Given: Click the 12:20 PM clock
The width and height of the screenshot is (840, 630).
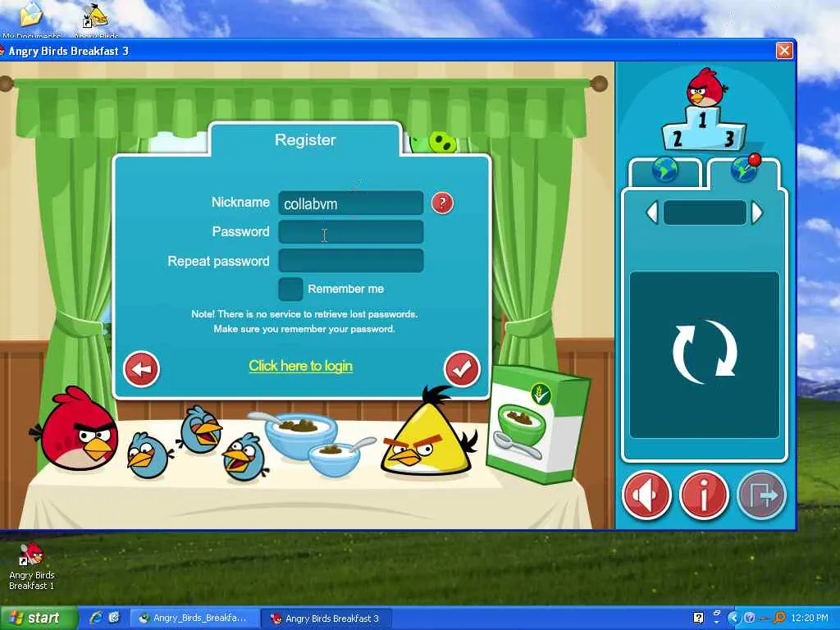Looking at the screenshot, I should coord(810,619).
